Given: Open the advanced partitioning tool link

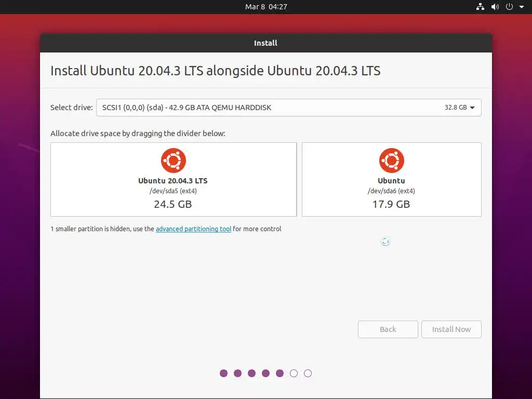Looking at the screenshot, I should click(x=193, y=229).
